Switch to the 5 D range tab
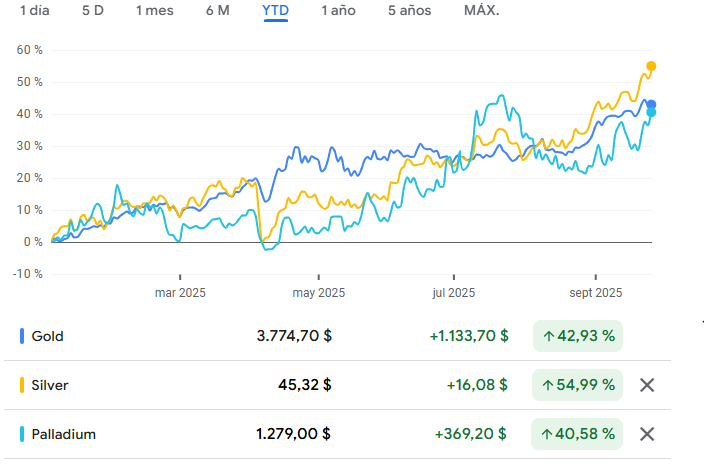The image size is (704, 471). [93, 11]
